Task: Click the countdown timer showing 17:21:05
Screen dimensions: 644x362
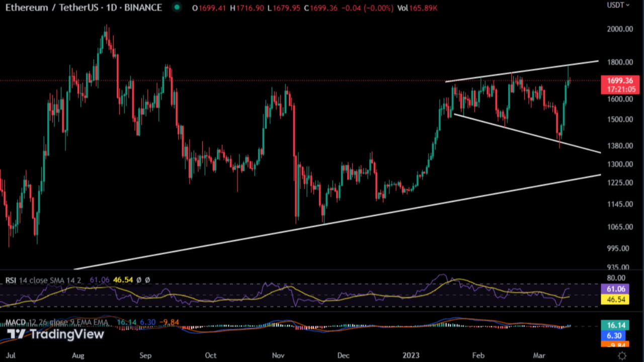Action: pos(620,89)
